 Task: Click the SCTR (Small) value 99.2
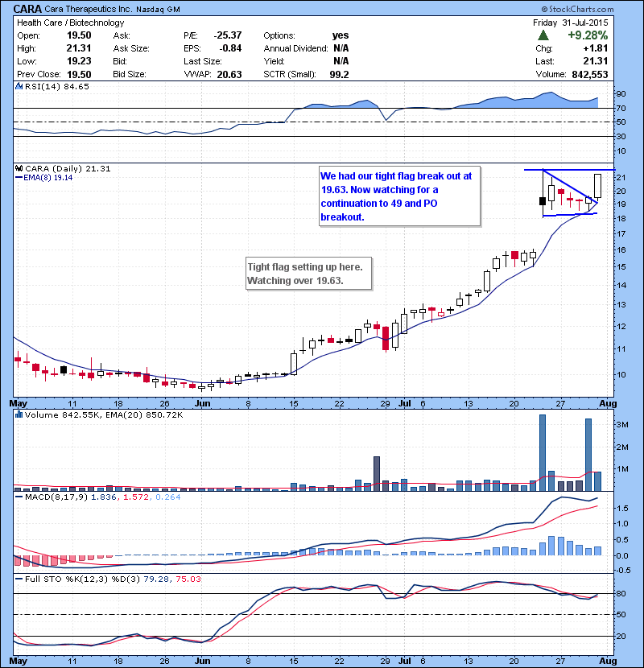(339, 75)
